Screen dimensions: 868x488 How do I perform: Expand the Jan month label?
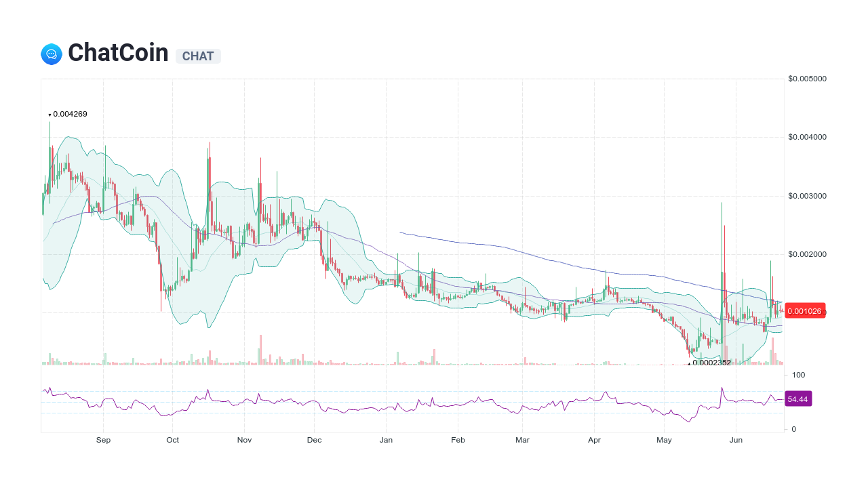pyautogui.click(x=386, y=439)
